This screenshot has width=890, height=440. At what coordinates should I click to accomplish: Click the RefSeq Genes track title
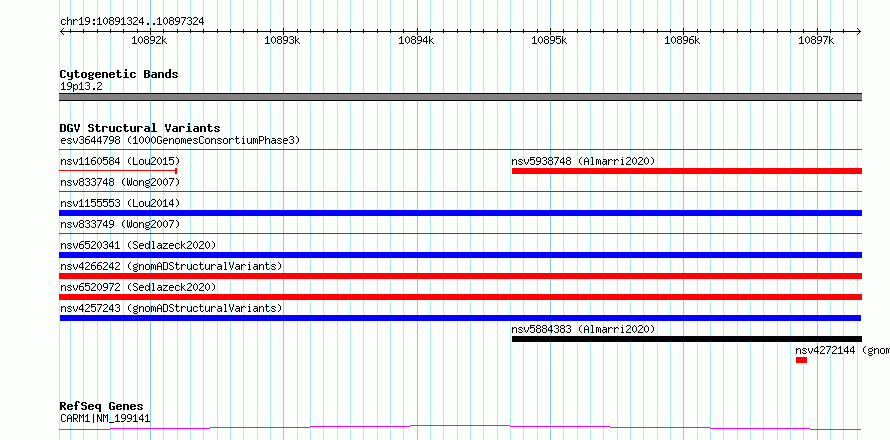[102, 407]
